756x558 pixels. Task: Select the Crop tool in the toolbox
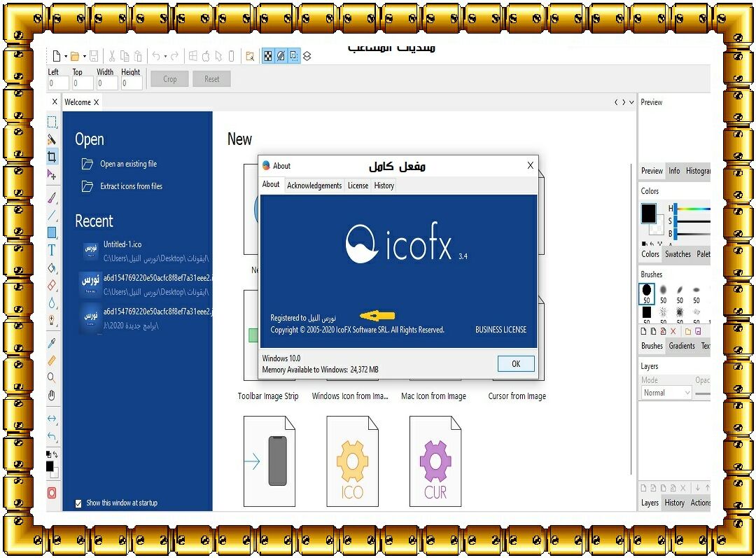(52, 157)
